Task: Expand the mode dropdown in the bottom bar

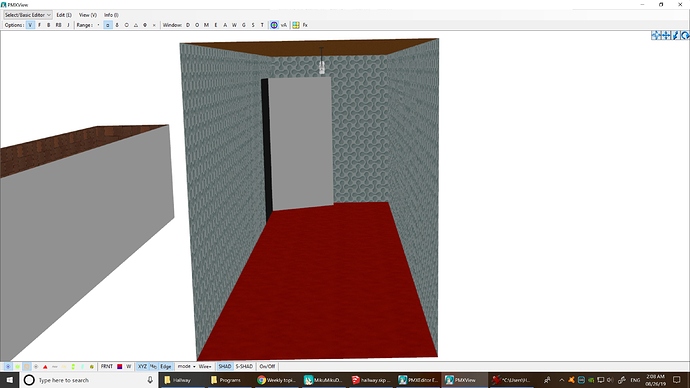Action: 187,366
